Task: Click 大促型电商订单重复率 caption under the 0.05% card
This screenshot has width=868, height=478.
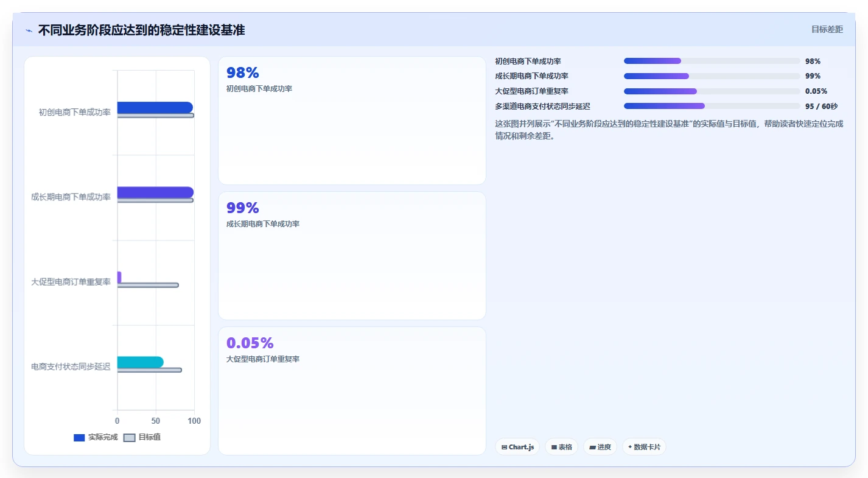Action: click(x=263, y=359)
